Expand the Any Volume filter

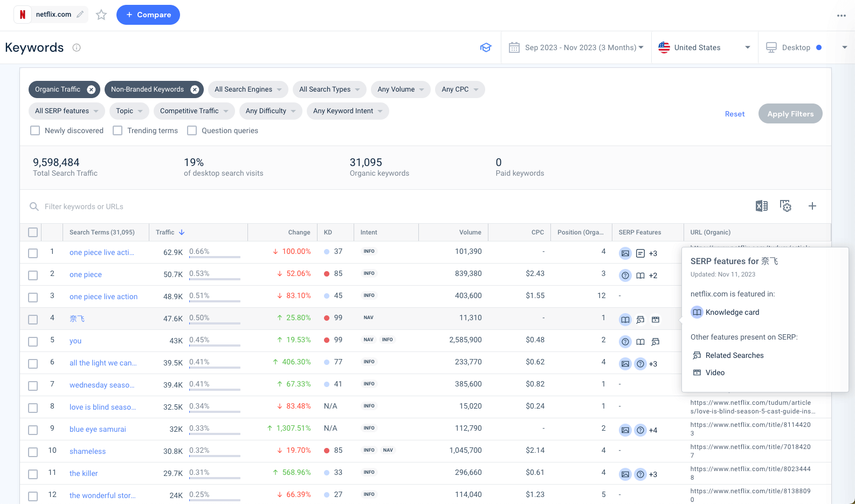tap(401, 89)
